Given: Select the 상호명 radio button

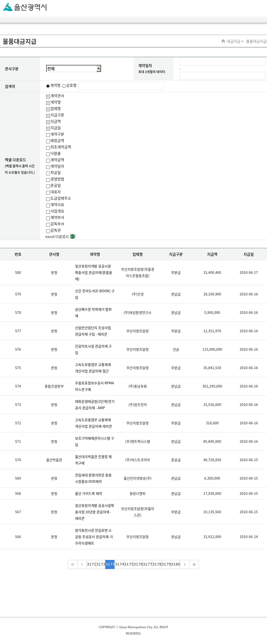Looking at the screenshot, I should (x=64, y=86).
